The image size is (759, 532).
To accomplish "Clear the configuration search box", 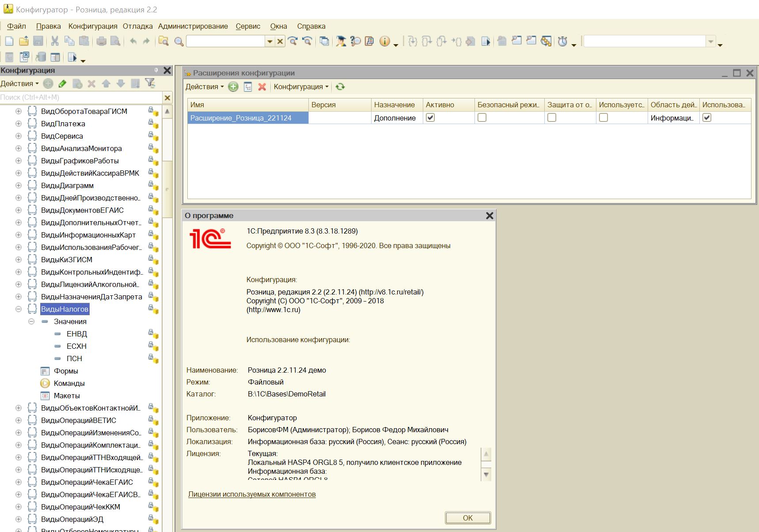I will tap(167, 98).
